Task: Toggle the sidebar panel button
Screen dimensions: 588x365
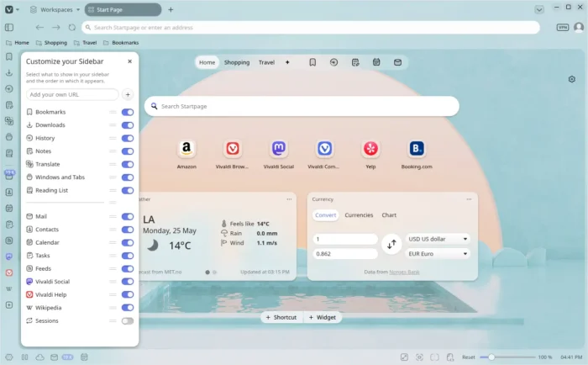Action: (9, 28)
